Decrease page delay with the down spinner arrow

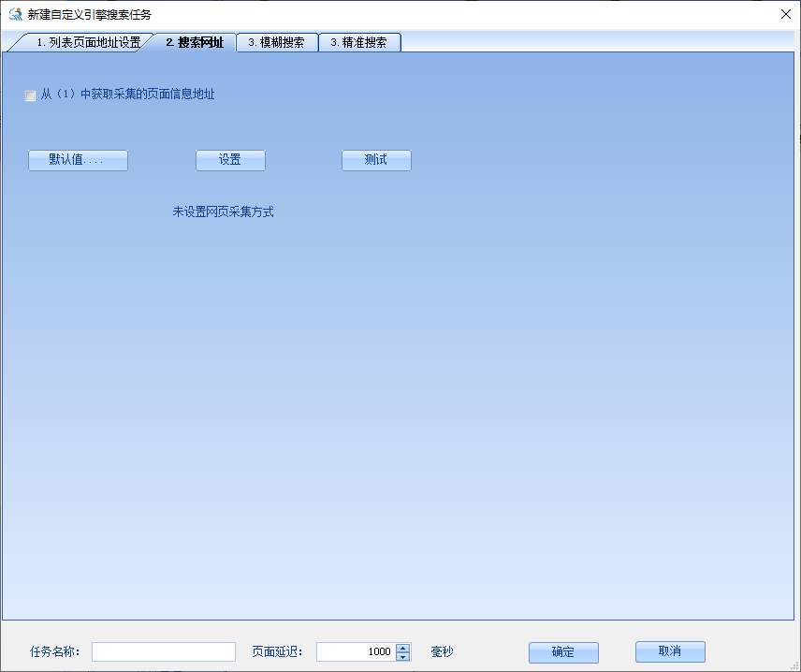[402, 657]
